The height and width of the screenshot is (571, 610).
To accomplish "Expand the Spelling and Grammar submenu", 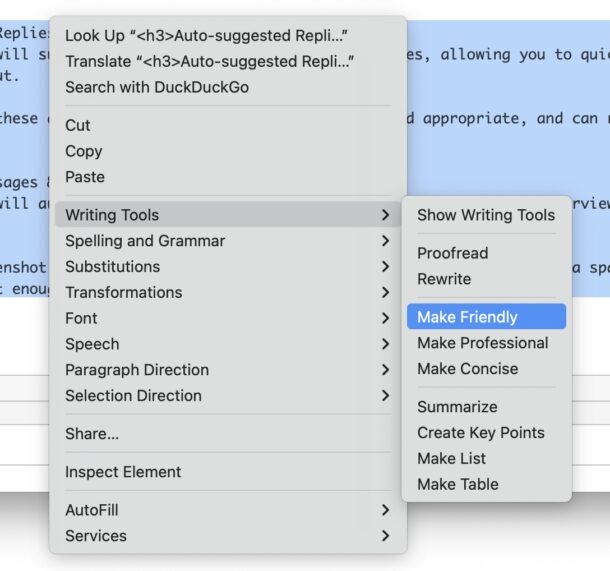I will click(x=145, y=241).
